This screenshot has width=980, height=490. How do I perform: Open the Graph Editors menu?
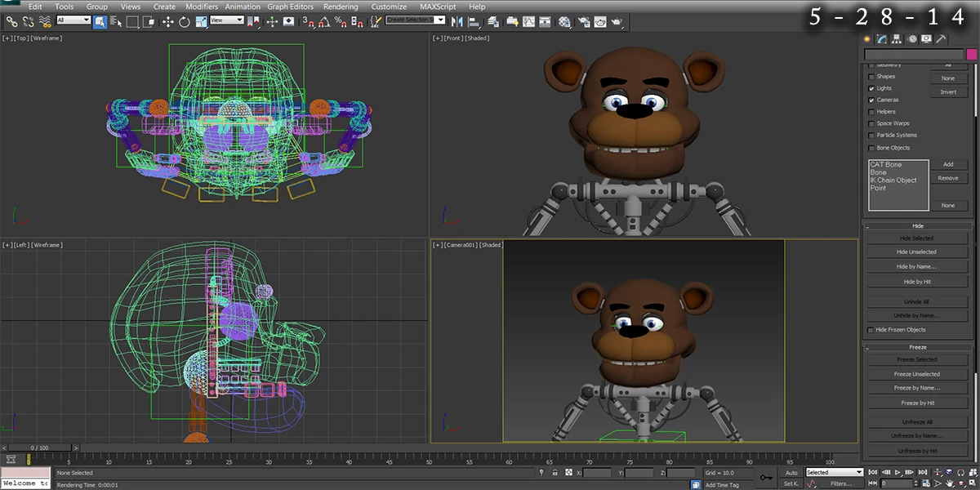[290, 7]
